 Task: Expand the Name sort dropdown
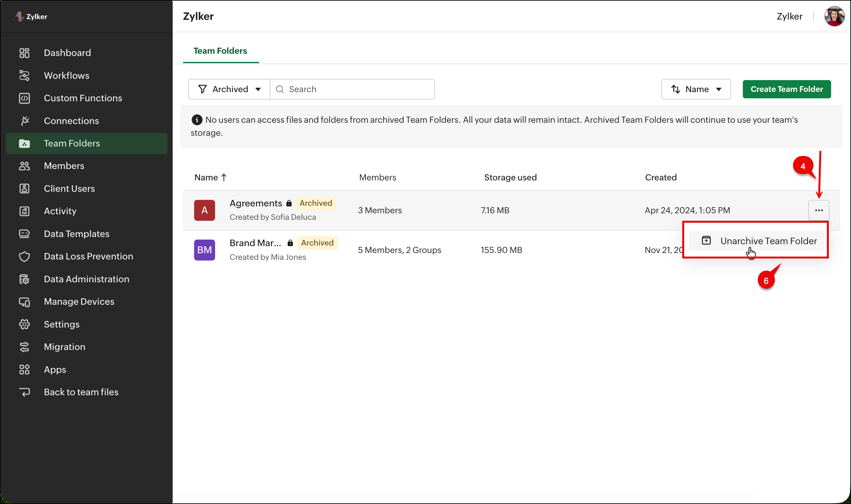click(x=696, y=89)
